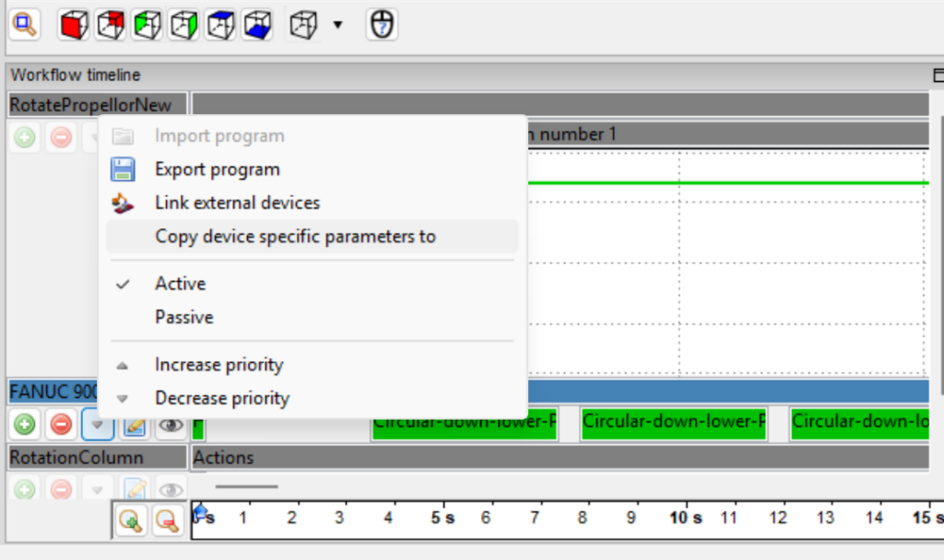Open Copy device specific parameters to submenu
Screen dimensions: 944x560
pos(295,237)
